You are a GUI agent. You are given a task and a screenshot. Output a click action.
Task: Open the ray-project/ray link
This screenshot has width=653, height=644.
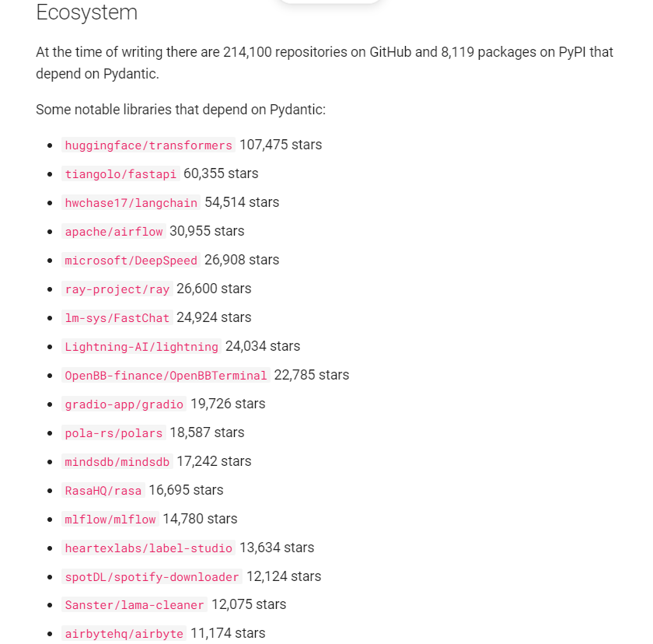(x=117, y=289)
